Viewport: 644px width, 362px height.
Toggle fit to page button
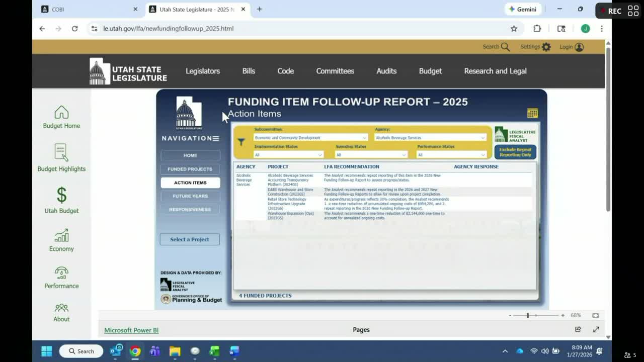(596, 315)
